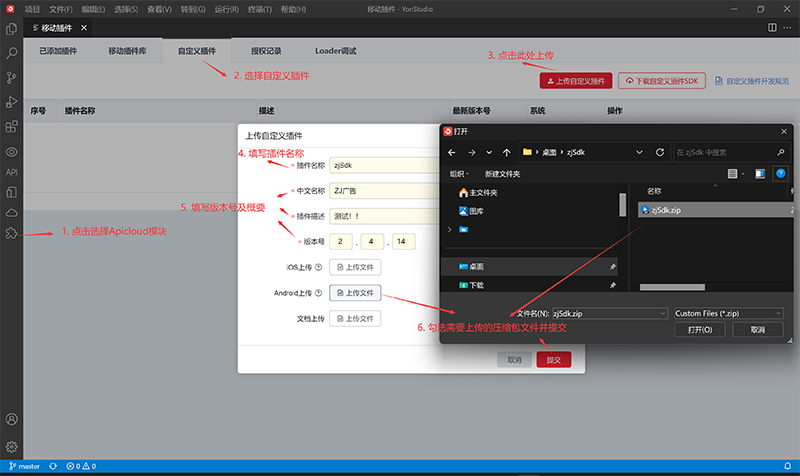Open the Extensions icon in activity bar

coord(11,126)
